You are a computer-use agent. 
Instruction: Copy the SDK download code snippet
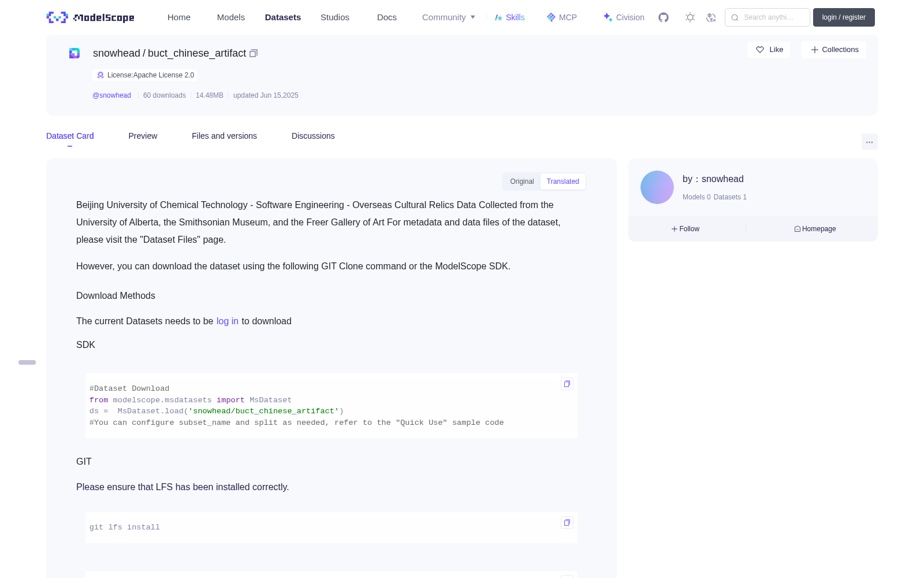567,384
